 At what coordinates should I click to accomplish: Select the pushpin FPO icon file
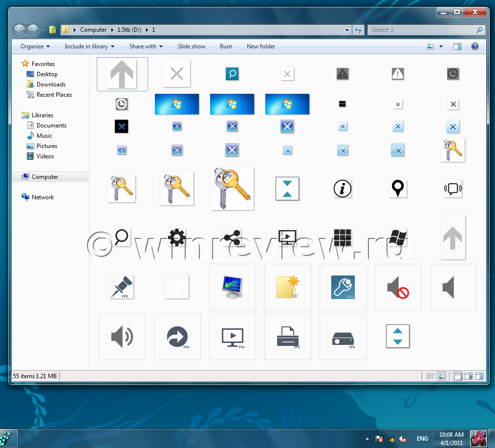(x=122, y=287)
